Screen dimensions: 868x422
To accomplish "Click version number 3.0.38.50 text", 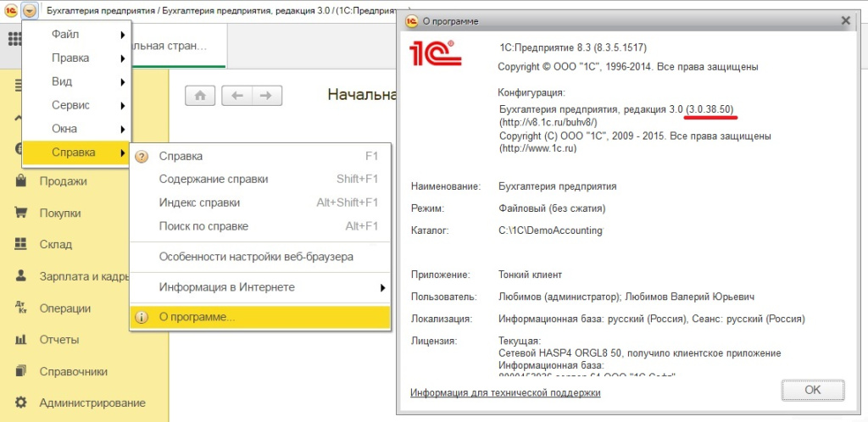I will point(710,109).
